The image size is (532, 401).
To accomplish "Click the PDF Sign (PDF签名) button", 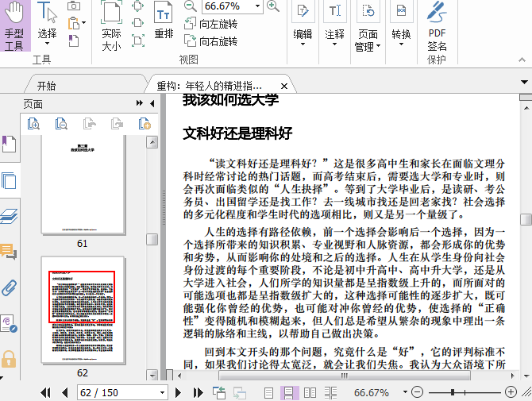I will [x=437, y=26].
